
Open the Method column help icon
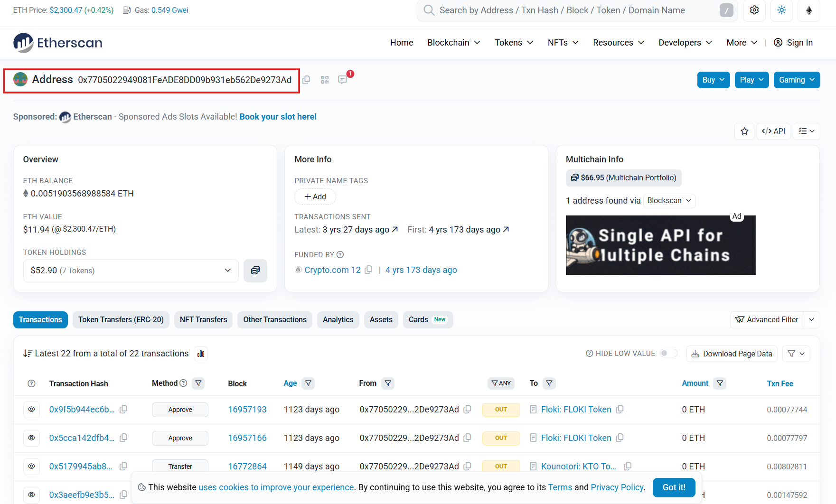point(183,383)
